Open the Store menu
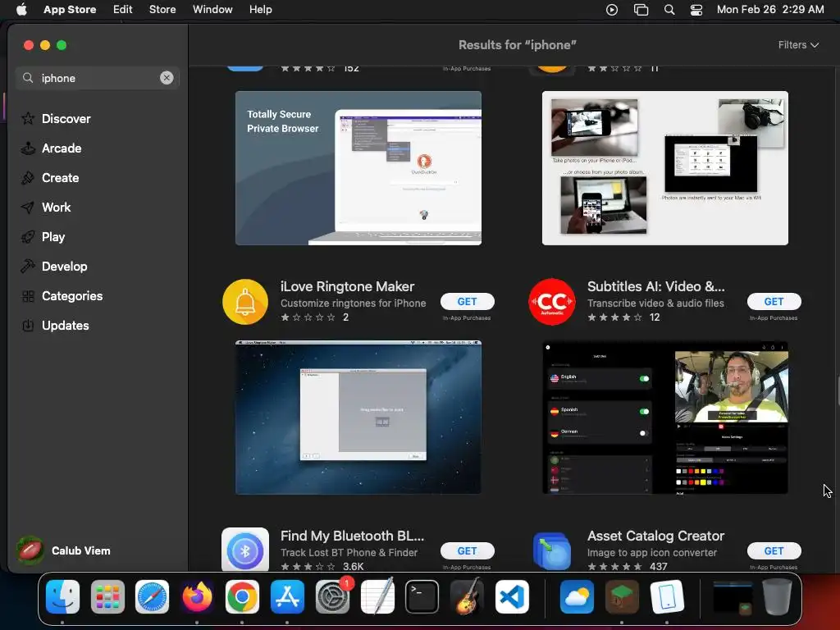This screenshot has width=840, height=630. tap(162, 10)
